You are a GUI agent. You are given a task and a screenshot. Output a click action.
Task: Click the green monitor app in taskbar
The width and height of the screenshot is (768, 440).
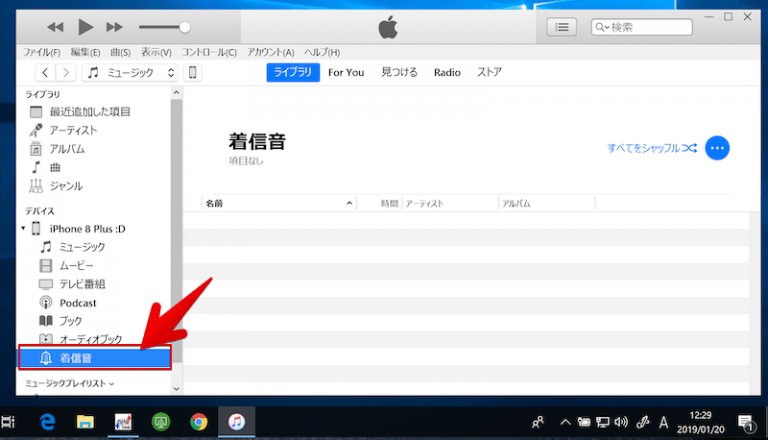coord(161,422)
